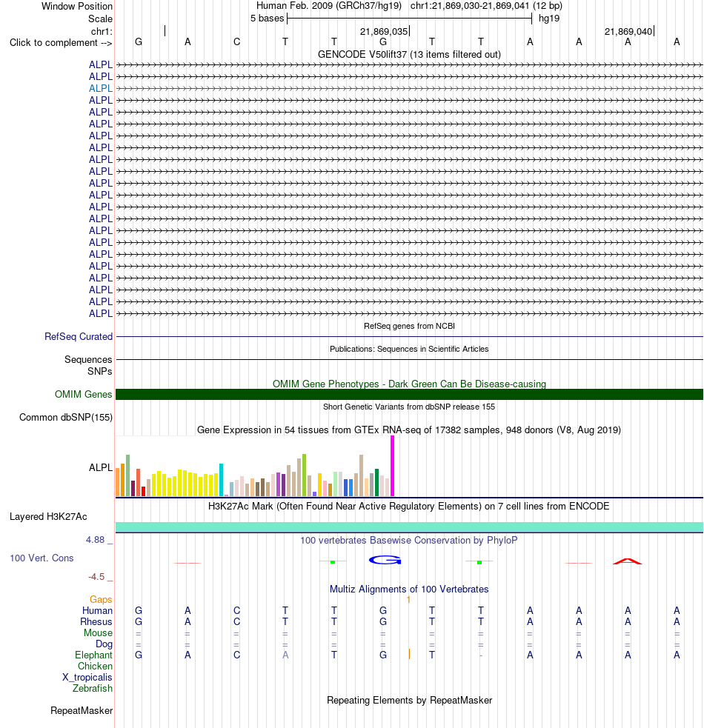
Task: Click the orange Gaps label
Action: click(101, 600)
